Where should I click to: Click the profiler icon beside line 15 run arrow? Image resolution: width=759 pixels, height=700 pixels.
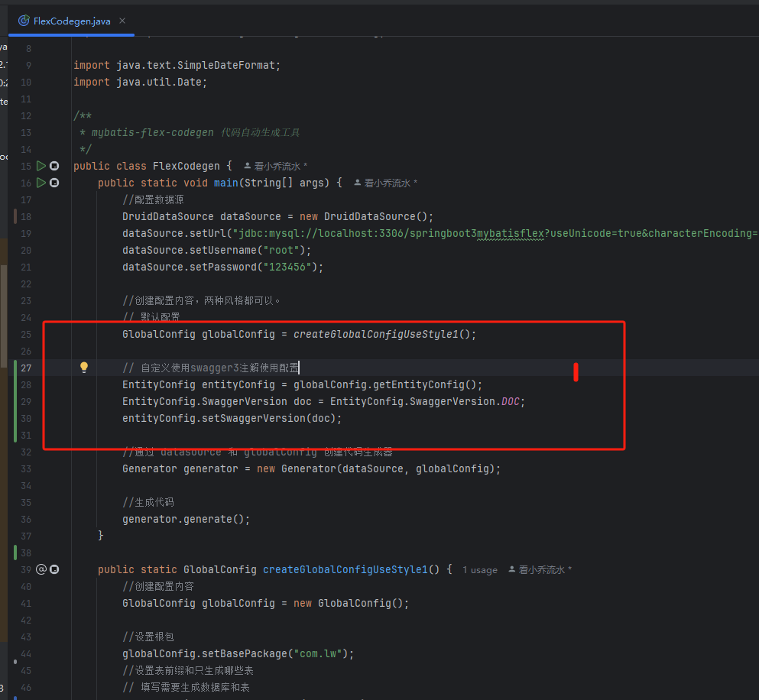pyautogui.click(x=54, y=166)
